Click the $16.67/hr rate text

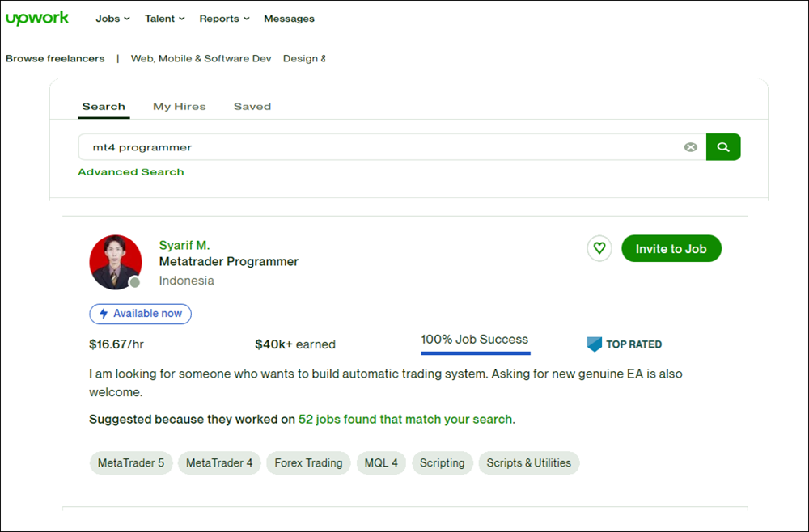[116, 344]
